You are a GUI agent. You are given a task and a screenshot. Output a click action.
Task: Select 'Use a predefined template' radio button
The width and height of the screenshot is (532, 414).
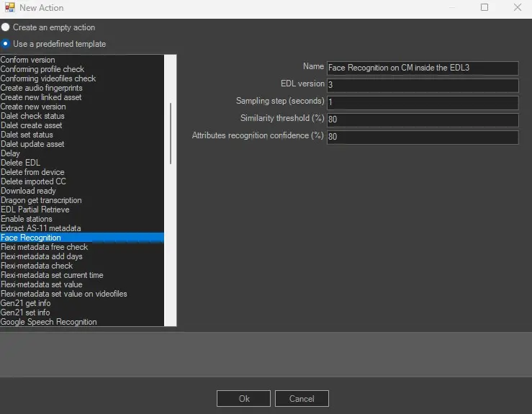click(6, 44)
